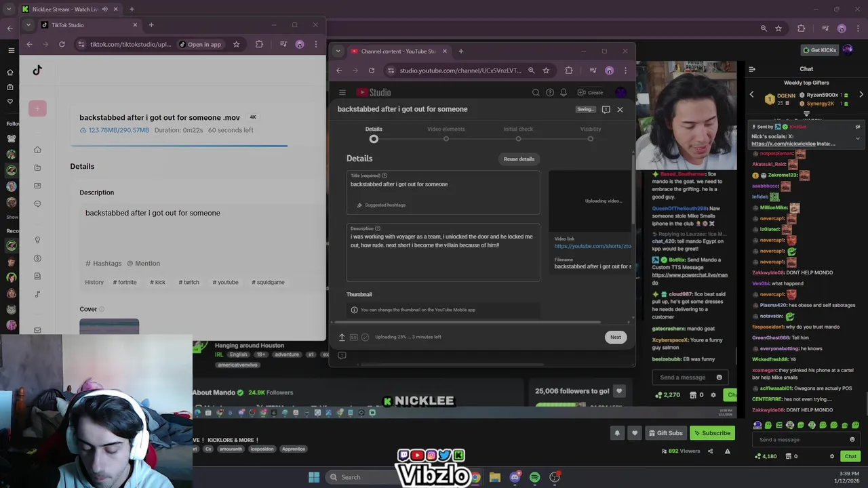Open Spotify from the taskbar
Image resolution: width=868 pixels, height=488 pixels.
(x=535, y=477)
